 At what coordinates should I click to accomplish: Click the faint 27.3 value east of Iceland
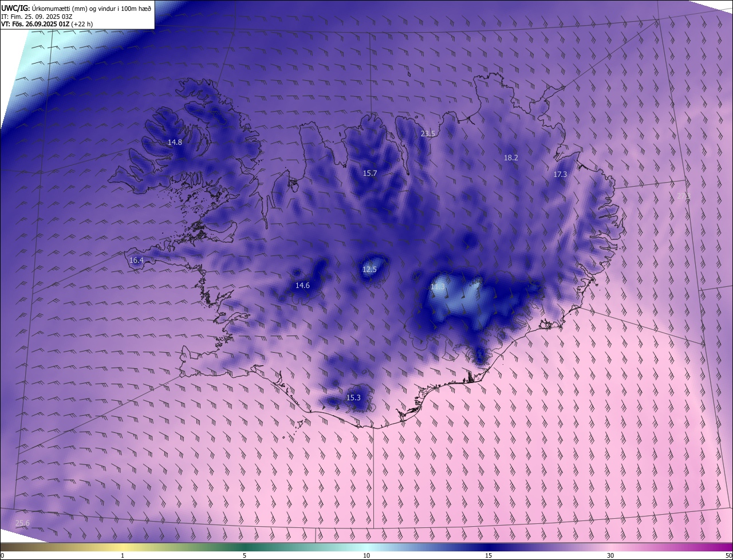[684, 196]
